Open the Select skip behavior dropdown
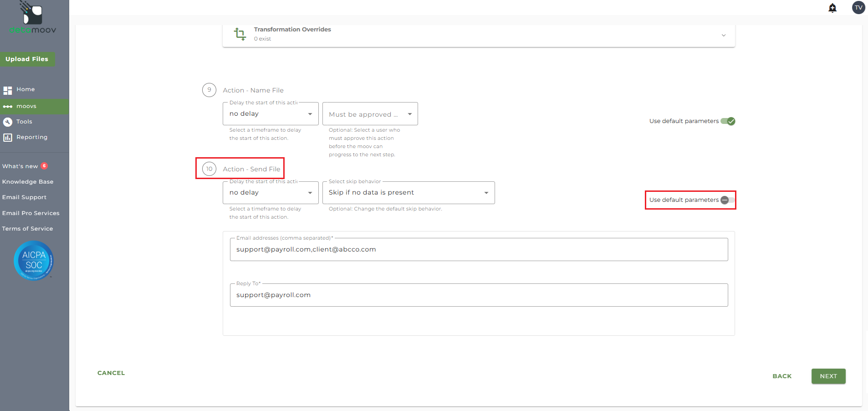The height and width of the screenshot is (411, 868). pos(408,193)
